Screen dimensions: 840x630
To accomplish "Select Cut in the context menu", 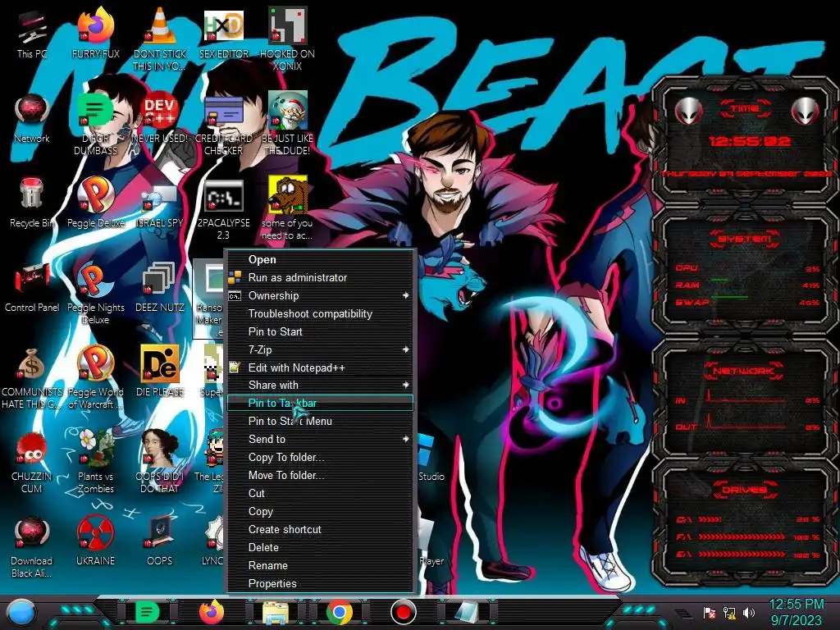I will [x=321, y=493].
